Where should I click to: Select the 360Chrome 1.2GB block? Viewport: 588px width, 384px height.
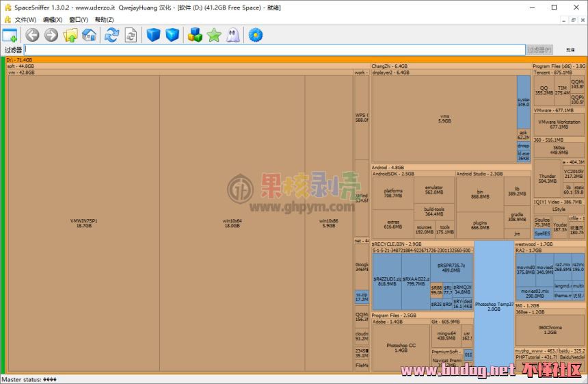[x=550, y=330]
